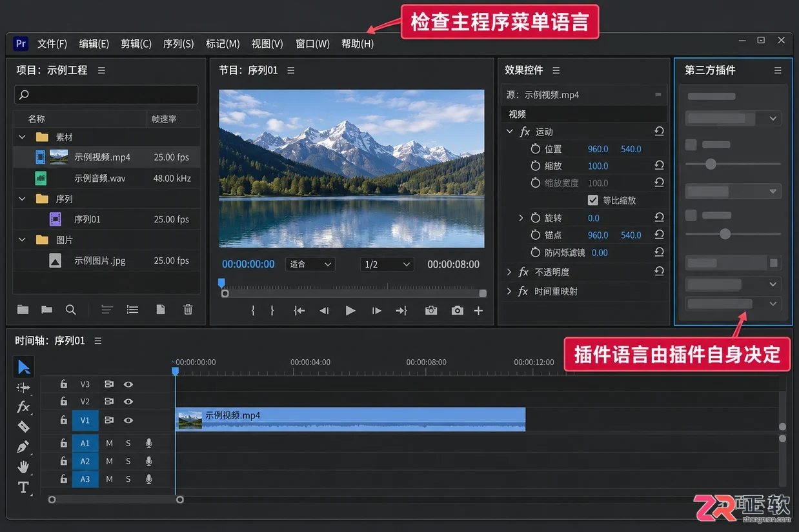Hide V2 track output with eye icon
The image size is (799, 532).
pyautogui.click(x=128, y=402)
